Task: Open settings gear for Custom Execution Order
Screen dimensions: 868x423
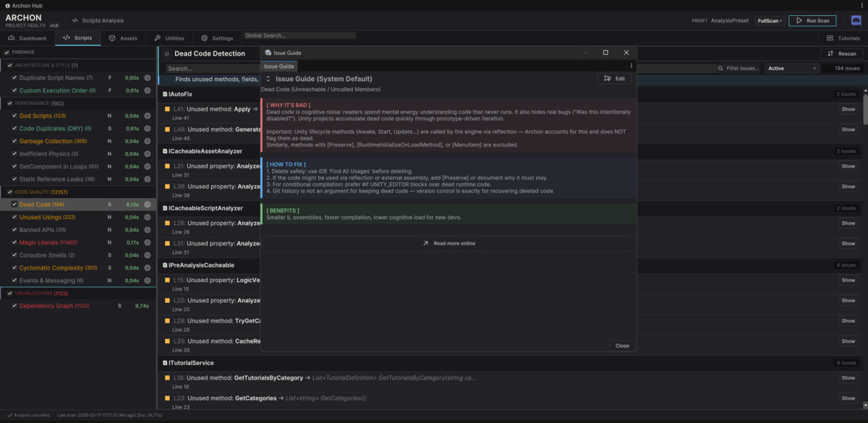Action: (x=147, y=90)
